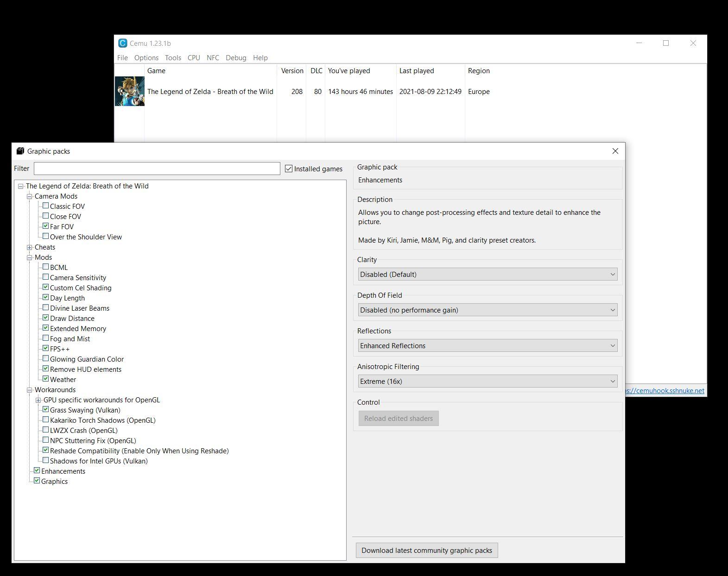Viewport: 728px width, 576px height.
Task: Click into the Filter text field
Action: (157, 169)
